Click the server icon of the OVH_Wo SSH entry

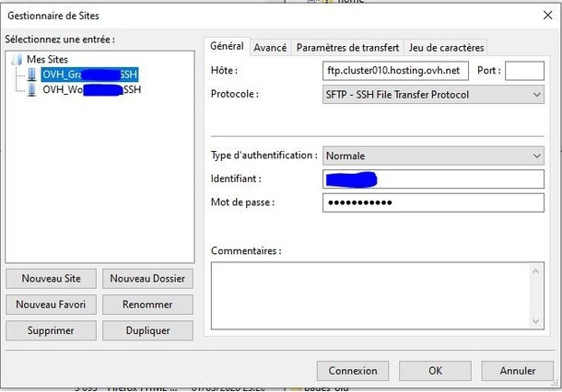(x=32, y=89)
